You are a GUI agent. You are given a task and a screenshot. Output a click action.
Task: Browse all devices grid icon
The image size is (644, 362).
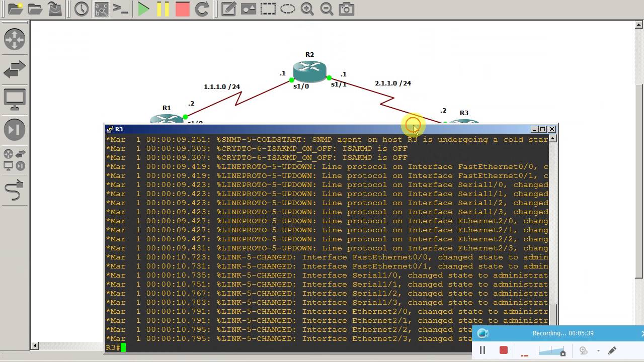tap(15, 160)
